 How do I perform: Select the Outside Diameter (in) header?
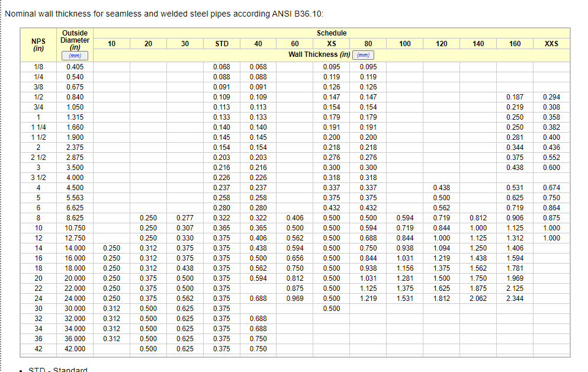tap(75, 40)
